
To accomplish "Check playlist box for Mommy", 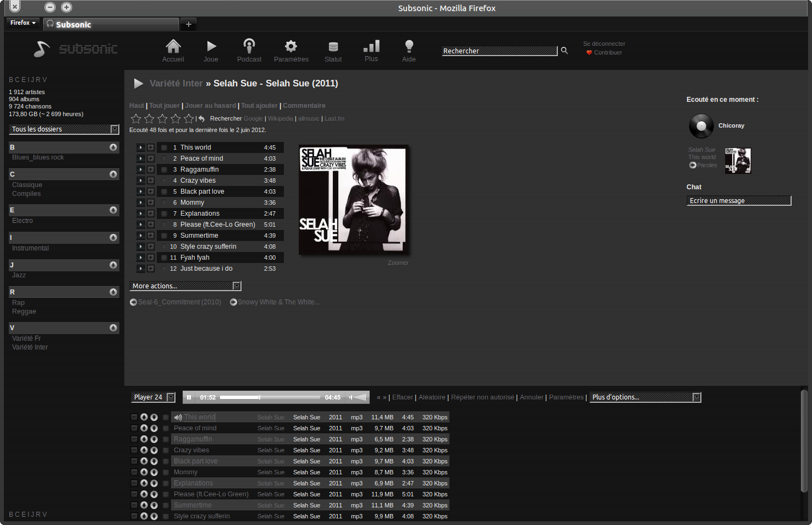I will coord(166,472).
